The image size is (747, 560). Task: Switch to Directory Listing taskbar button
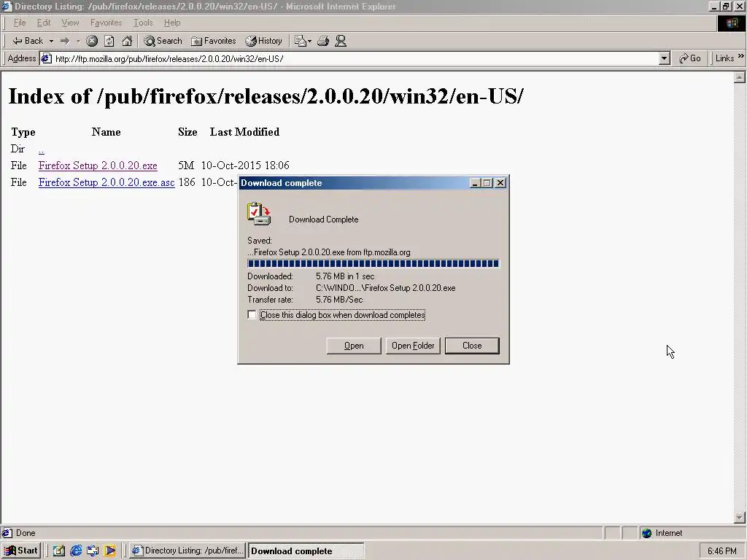(x=187, y=551)
